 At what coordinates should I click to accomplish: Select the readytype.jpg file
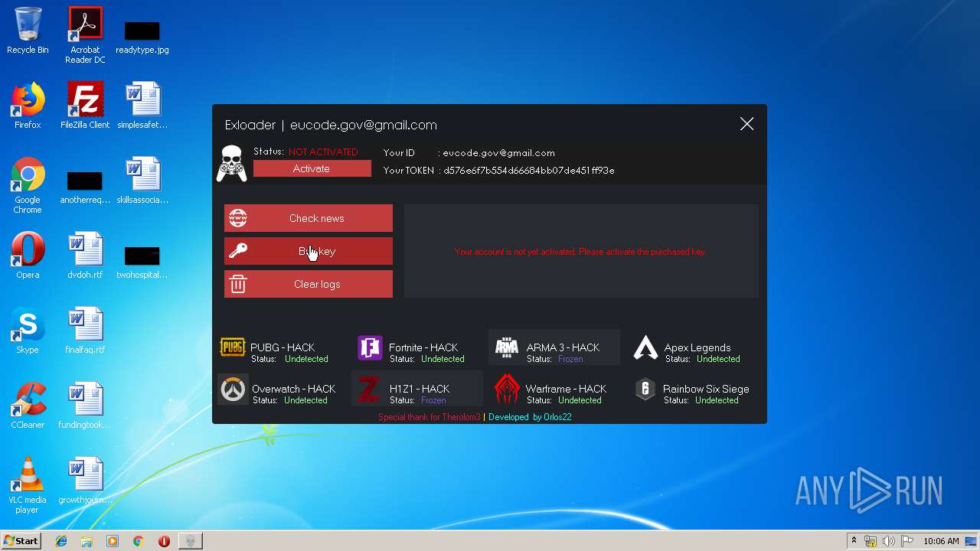(142, 36)
